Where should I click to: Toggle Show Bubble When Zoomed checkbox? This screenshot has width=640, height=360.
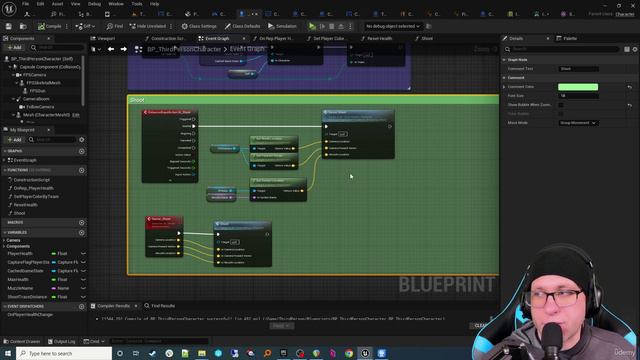pyautogui.click(x=561, y=105)
